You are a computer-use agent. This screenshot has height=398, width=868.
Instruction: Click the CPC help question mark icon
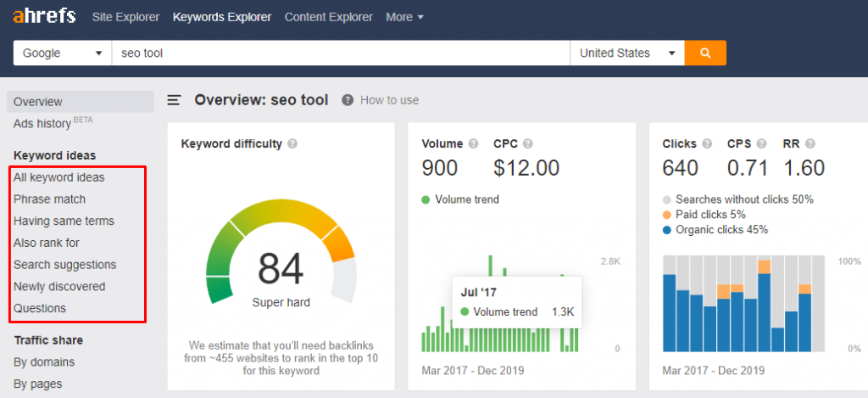point(528,144)
